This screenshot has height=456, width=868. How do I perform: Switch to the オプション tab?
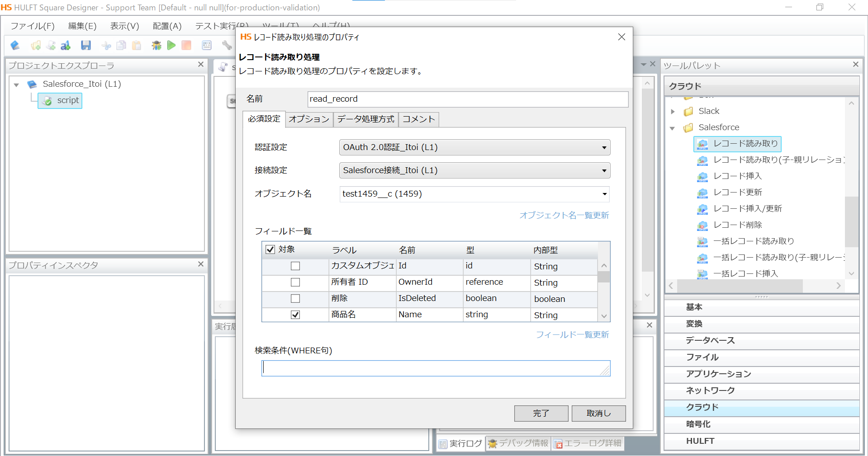point(309,119)
